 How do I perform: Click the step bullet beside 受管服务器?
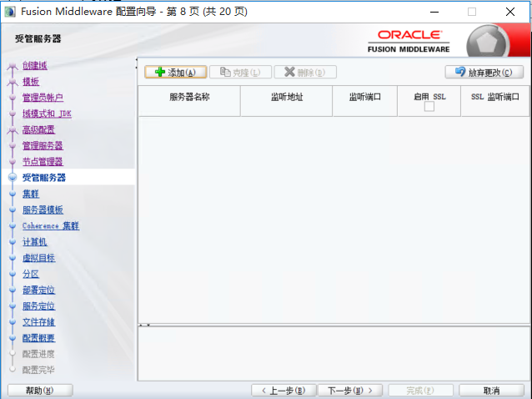coord(13,177)
